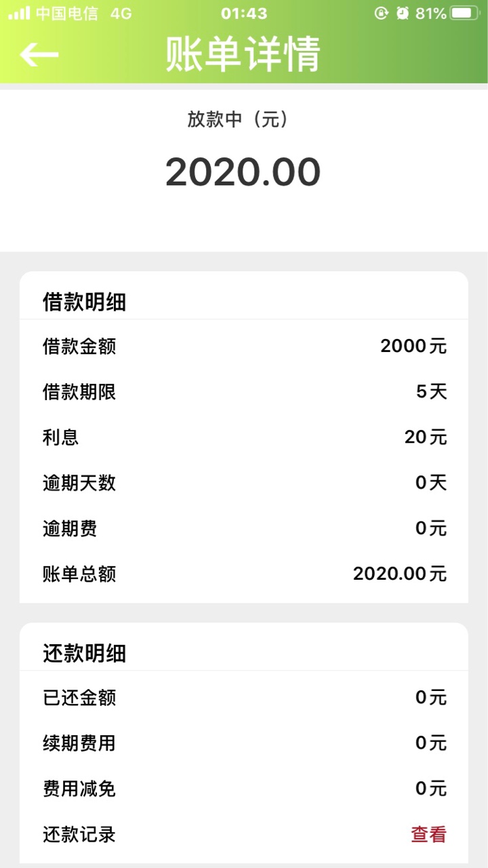
Task: Tap the 利息 20元 row
Action: [244, 437]
